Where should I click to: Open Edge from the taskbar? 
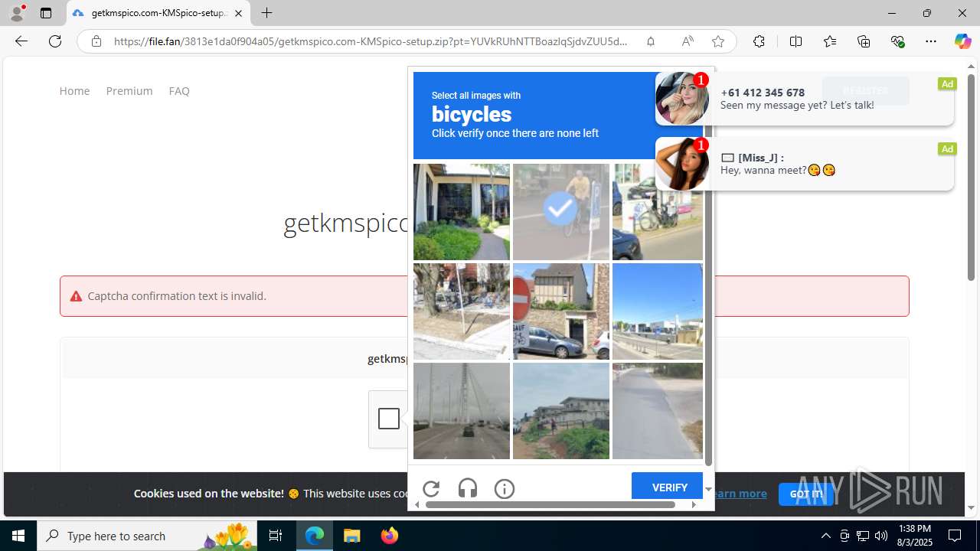(x=315, y=536)
